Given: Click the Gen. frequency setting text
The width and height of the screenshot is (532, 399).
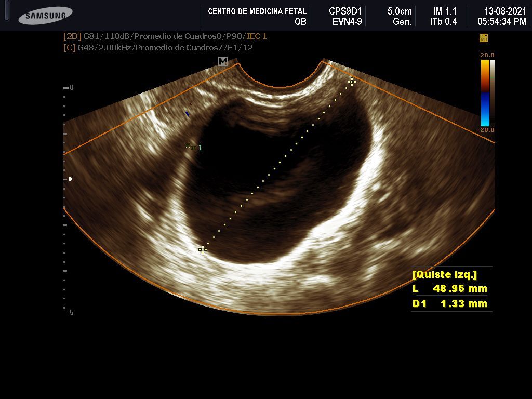Looking at the screenshot, I should click(x=402, y=22).
